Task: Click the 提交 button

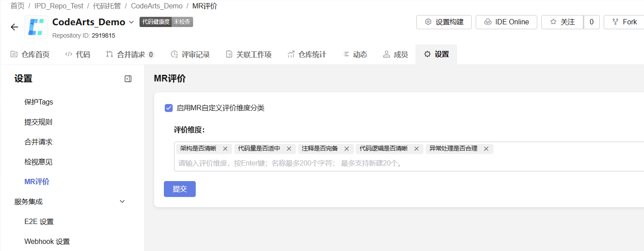Action: coord(180,189)
